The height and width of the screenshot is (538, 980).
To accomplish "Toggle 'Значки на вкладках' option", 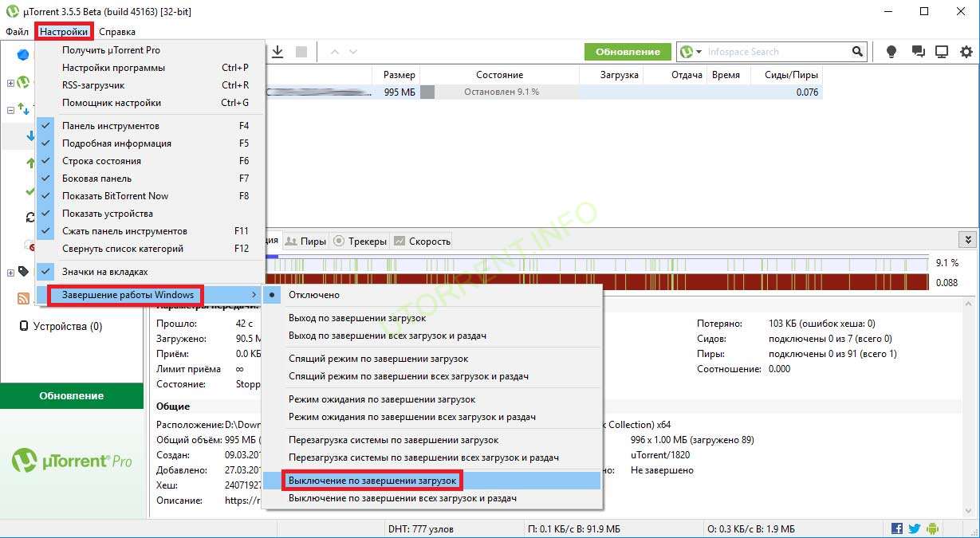I will (x=150, y=272).
